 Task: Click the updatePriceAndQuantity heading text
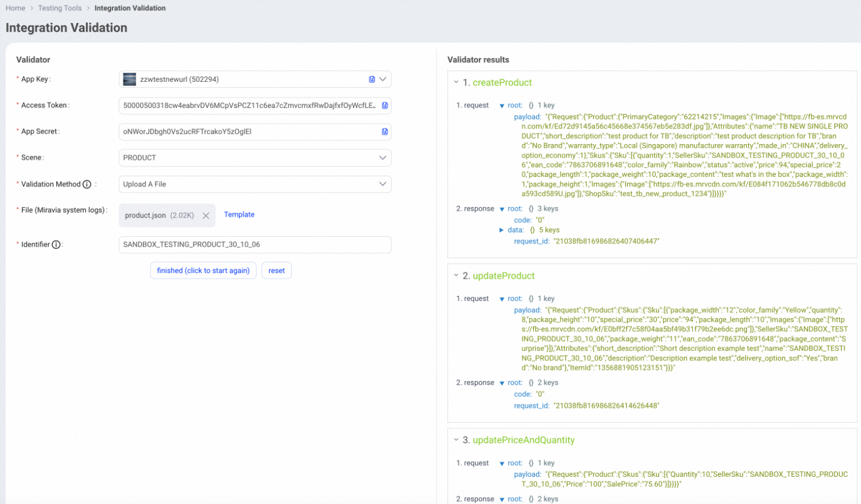[523, 440]
